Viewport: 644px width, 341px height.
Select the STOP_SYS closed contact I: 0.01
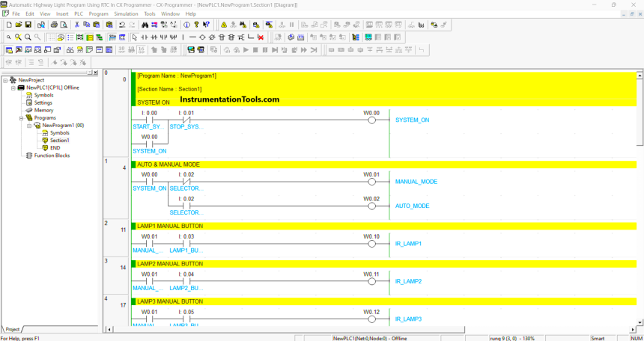coord(186,120)
